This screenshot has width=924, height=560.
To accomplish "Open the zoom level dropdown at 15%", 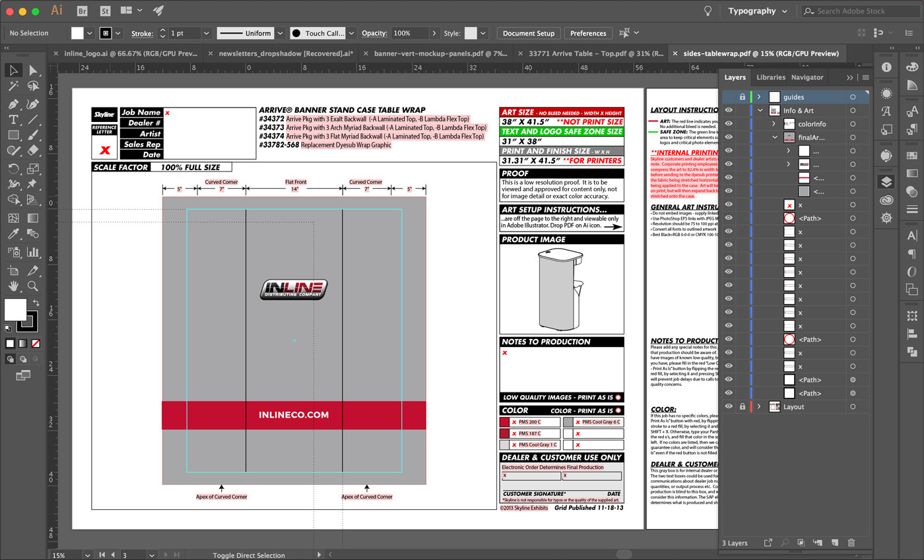I will 87,555.
